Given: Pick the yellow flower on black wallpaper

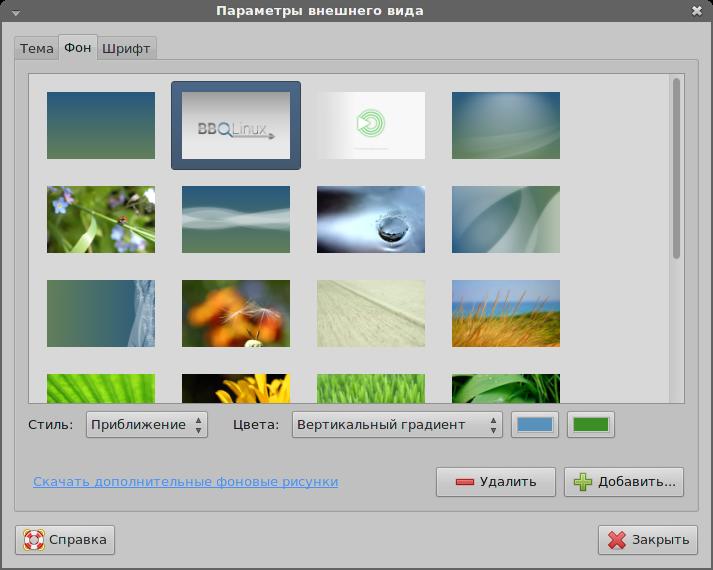Looking at the screenshot, I should (236, 389).
